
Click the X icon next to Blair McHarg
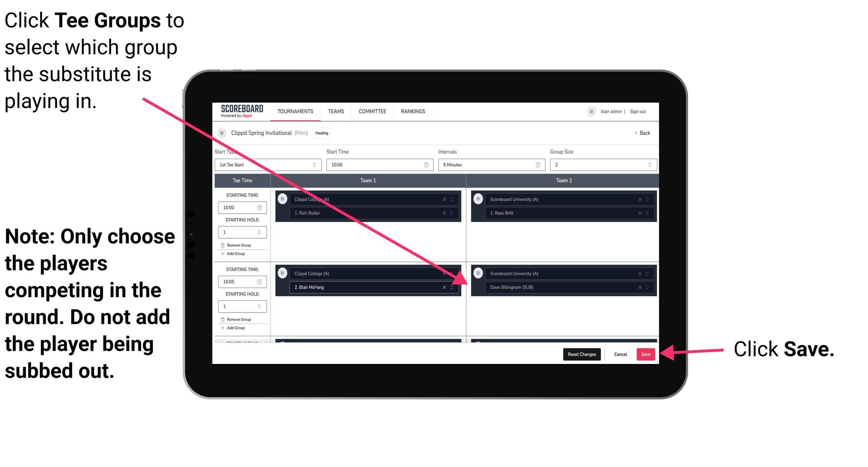445,287
